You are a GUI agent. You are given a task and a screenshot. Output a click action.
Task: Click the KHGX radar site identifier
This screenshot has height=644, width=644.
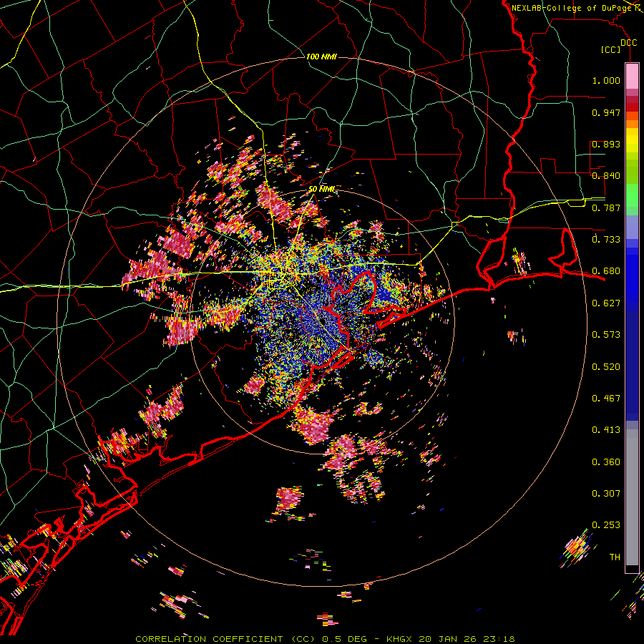pyautogui.click(x=401, y=639)
